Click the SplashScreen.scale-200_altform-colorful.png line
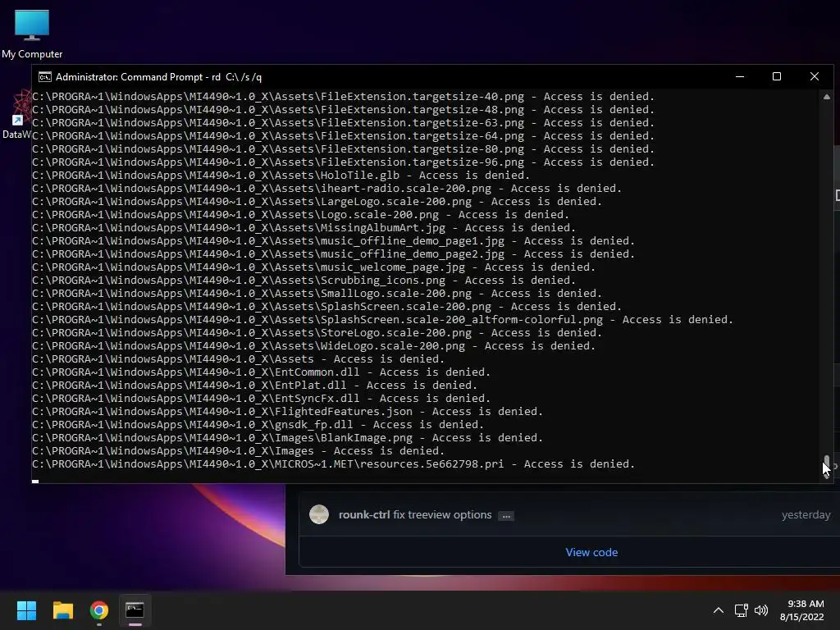This screenshot has height=630, width=840. pos(382,320)
